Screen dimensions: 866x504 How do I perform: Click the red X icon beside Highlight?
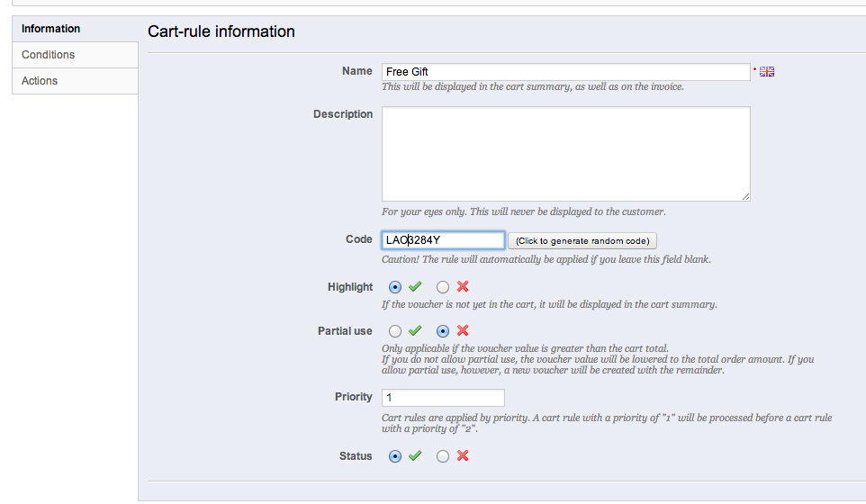click(x=463, y=287)
